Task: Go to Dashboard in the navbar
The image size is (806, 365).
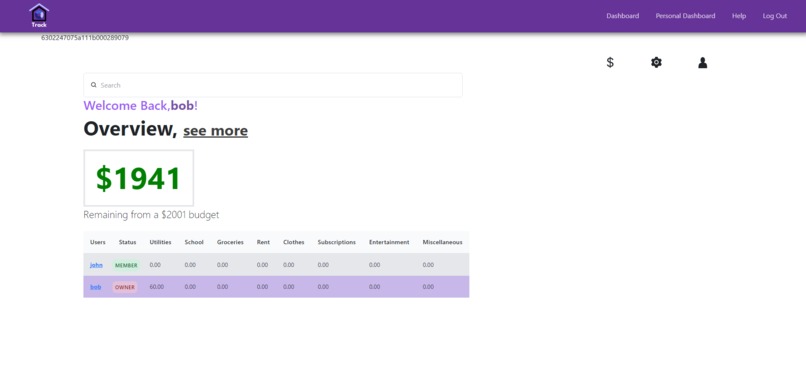Action: coord(622,16)
